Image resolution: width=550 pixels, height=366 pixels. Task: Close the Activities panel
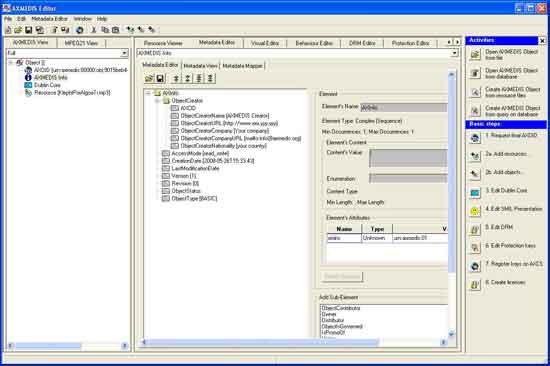(x=542, y=41)
